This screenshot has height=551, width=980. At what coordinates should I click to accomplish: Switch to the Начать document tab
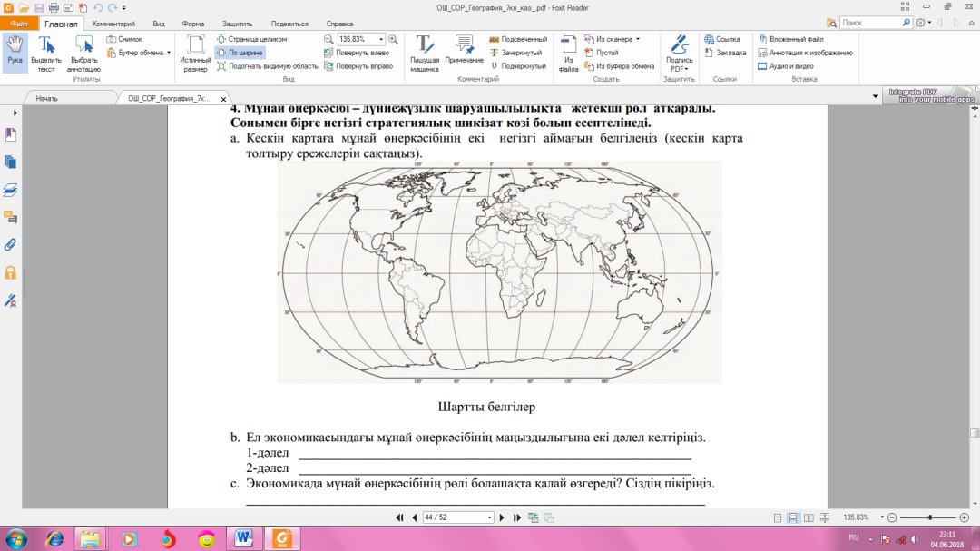(46, 97)
